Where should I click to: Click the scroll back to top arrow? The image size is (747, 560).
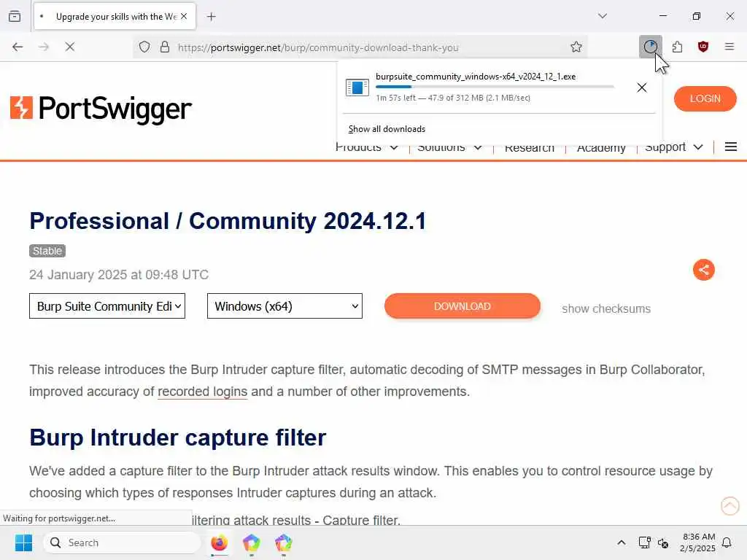tap(729, 506)
